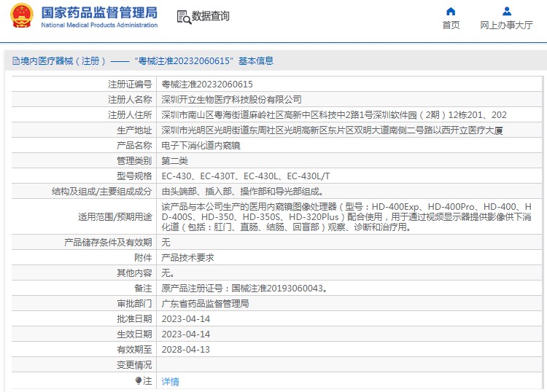Click the lightbulb icon beside 注
547x392 pixels.
(139, 380)
